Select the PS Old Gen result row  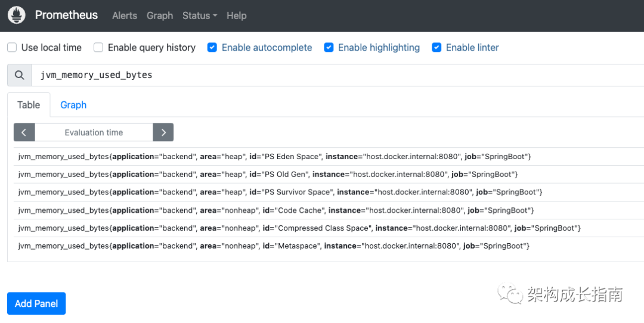[x=329, y=175]
